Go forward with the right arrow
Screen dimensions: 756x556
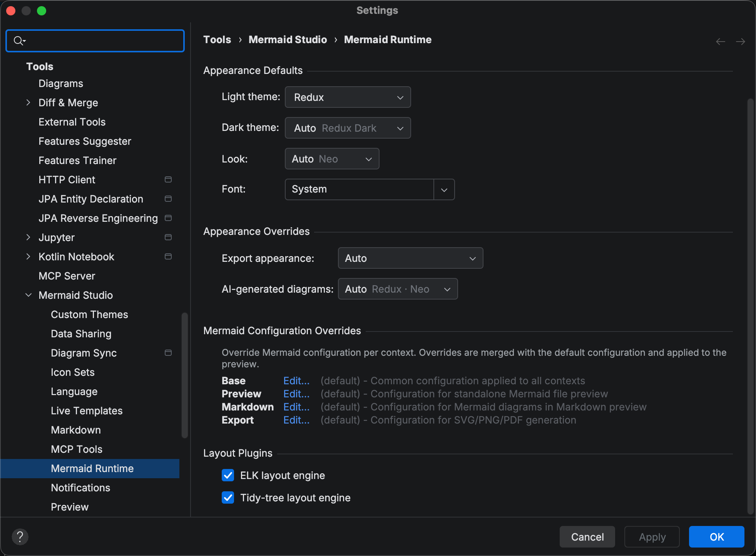click(x=741, y=41)
